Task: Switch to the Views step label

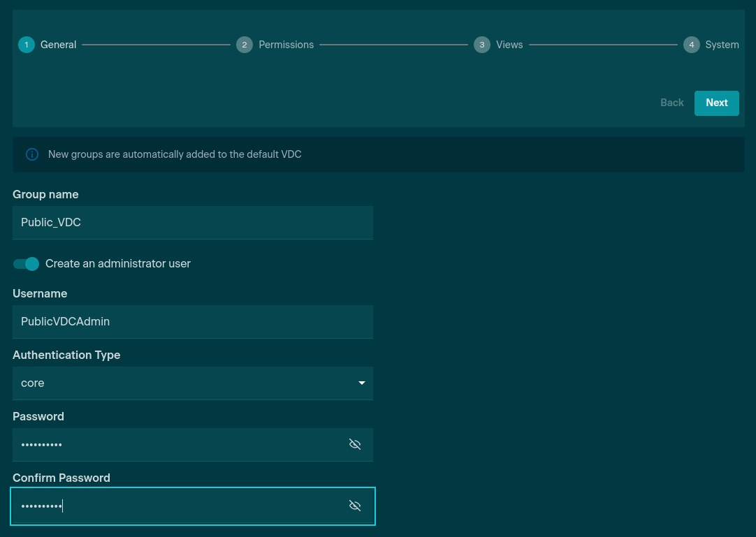Action: click(509, 45)
